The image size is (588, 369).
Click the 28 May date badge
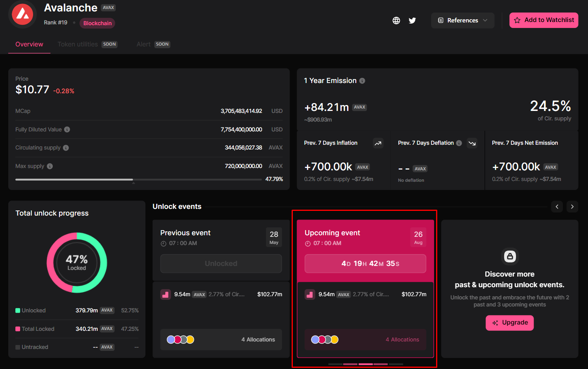point(274,237)
